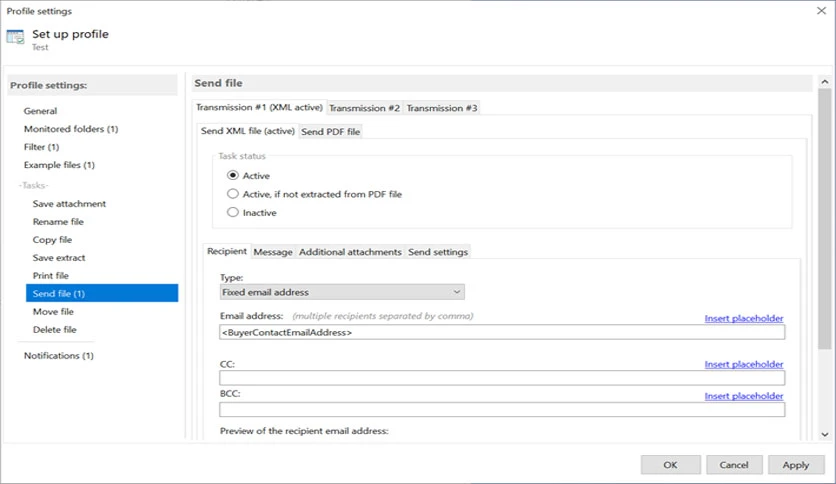The image size is (836, 484).
Task: Open the Print file task
Action: [x=51, y=276]
